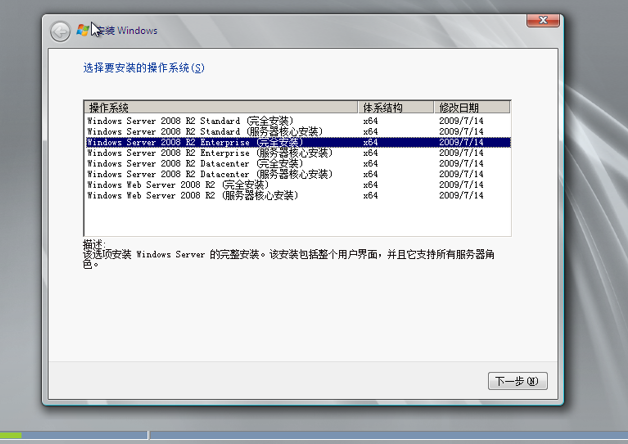Click the 选择要安装的操作系统(S) label
628x444 pixels.
click(144, 68)
